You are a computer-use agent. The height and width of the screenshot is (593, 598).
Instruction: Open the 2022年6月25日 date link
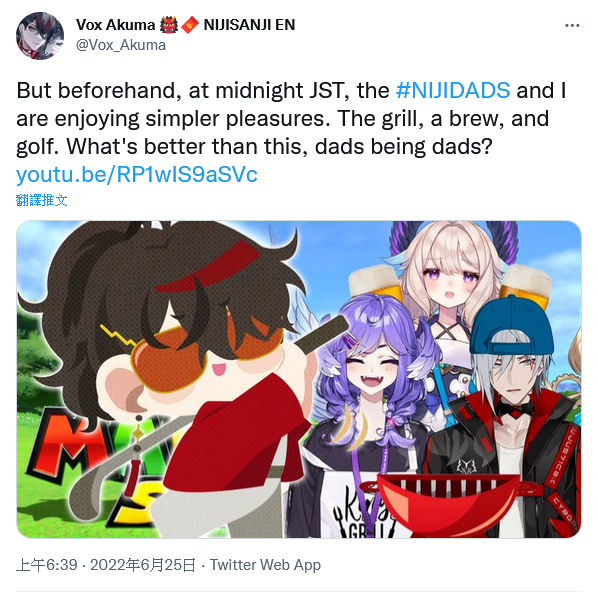[143, 565]
